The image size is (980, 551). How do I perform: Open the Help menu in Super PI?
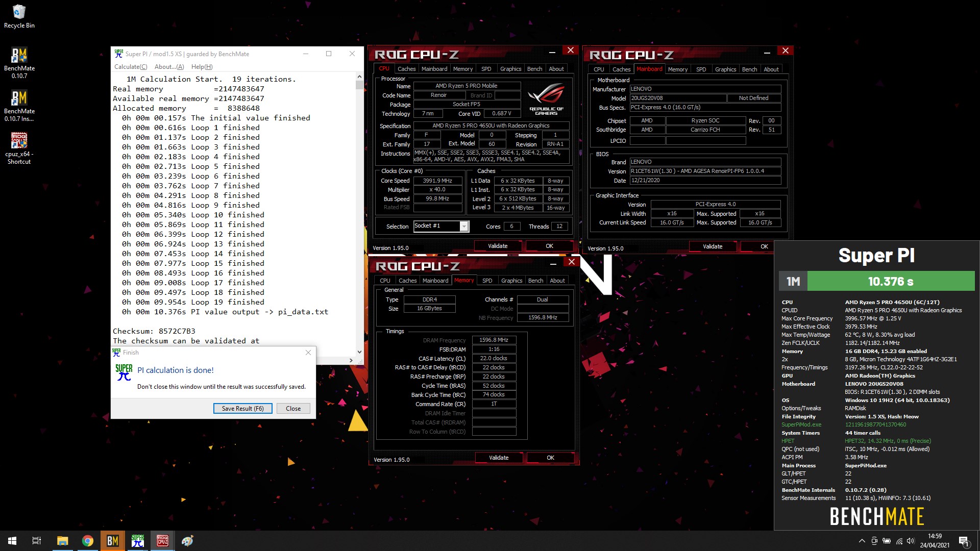pos(202,67)
